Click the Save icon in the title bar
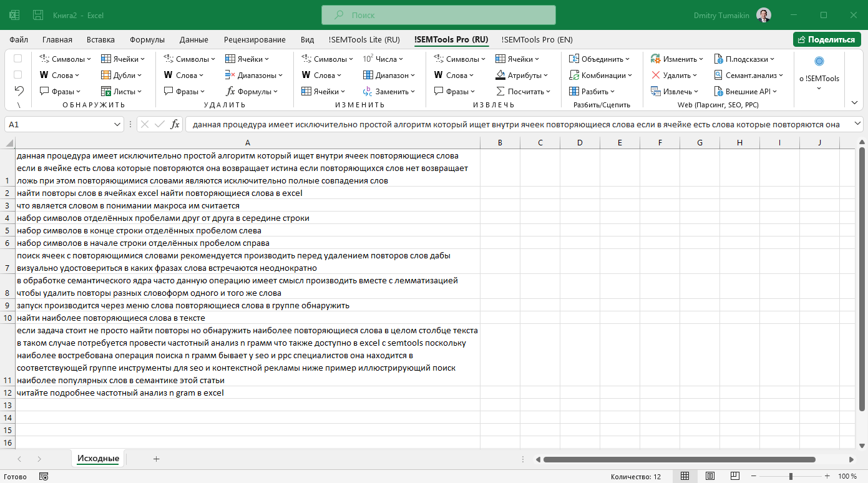Image resolution: width=868 pixels, height=483 pixels. 38,15
